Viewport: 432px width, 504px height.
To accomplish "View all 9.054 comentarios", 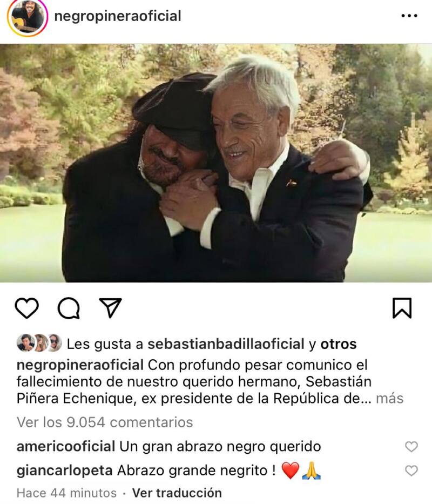I will pos(105,422).
